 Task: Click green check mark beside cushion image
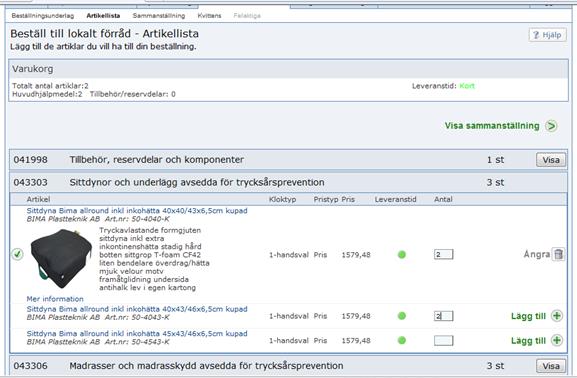click(x=17, y=254)
